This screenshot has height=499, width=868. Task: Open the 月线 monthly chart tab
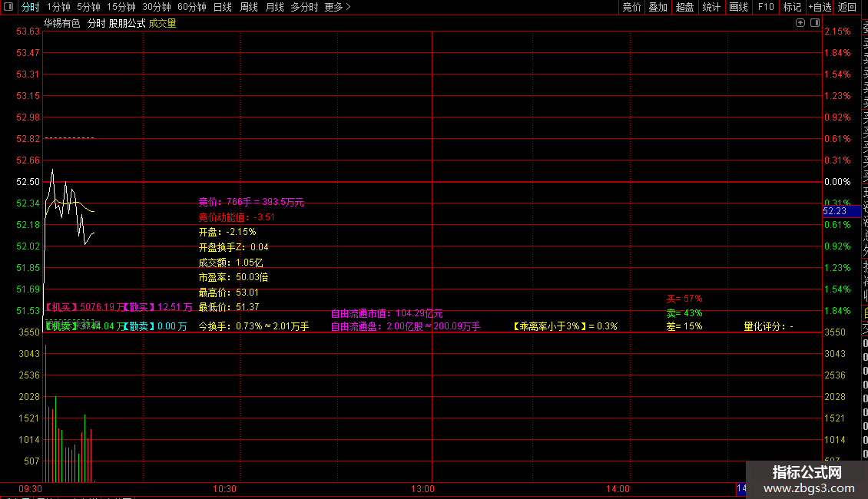274,7
